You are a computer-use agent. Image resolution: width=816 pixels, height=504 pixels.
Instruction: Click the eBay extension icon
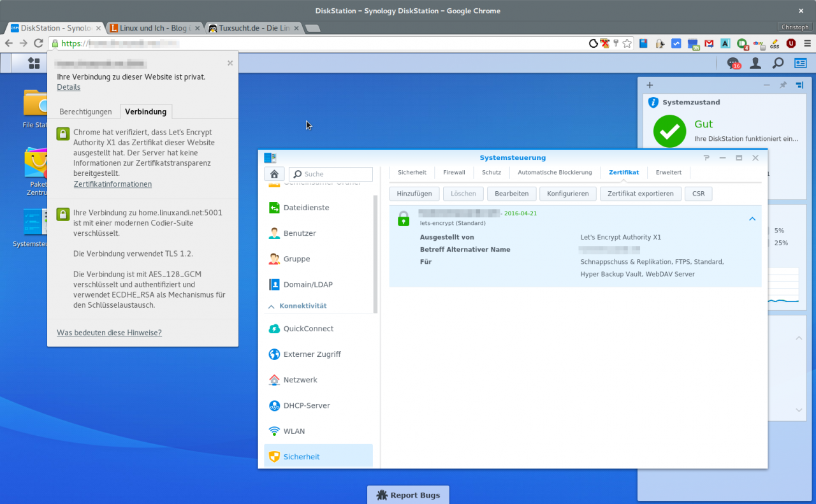(758, 43)
